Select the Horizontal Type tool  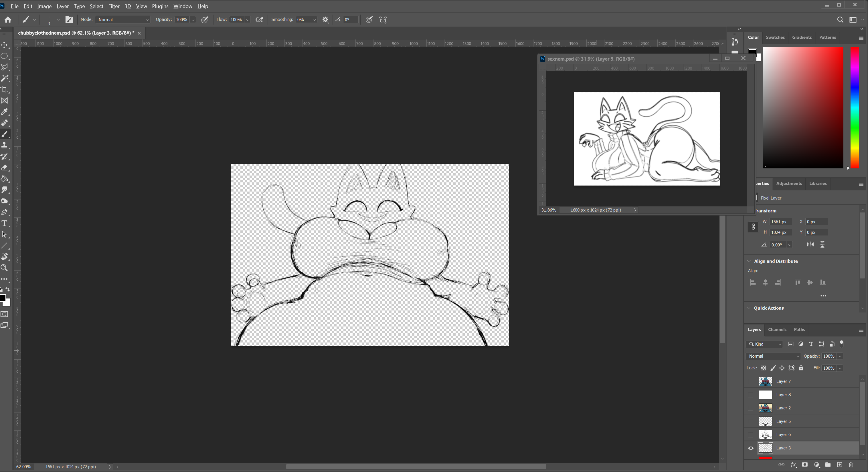[x=5, y=224]
